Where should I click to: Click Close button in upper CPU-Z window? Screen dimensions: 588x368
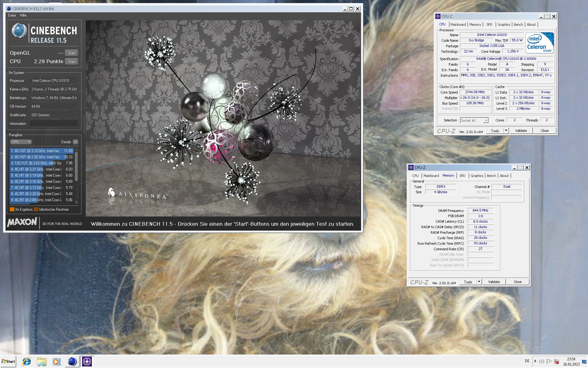coord(545,131)
